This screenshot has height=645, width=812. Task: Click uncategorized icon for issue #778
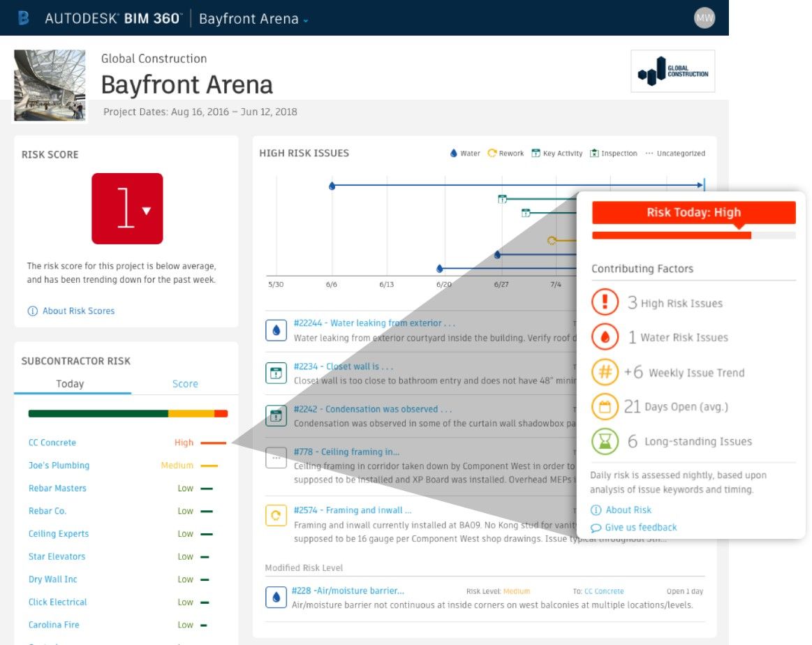tap(276, 459)
